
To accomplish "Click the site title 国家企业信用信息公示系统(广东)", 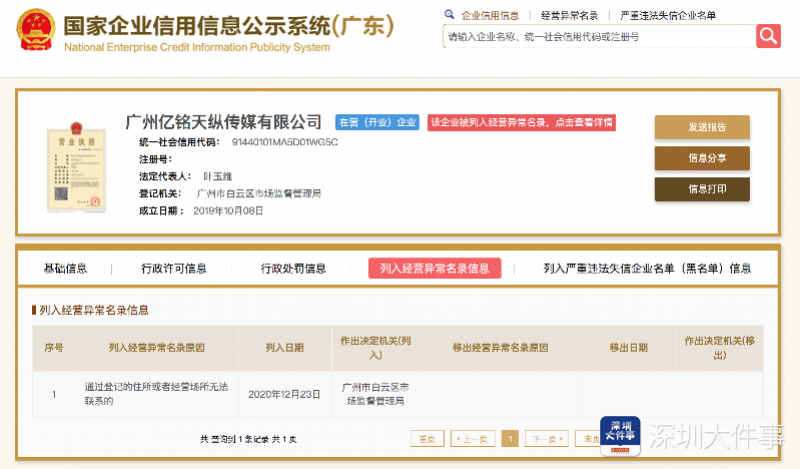I will click(x=229, y=26).
